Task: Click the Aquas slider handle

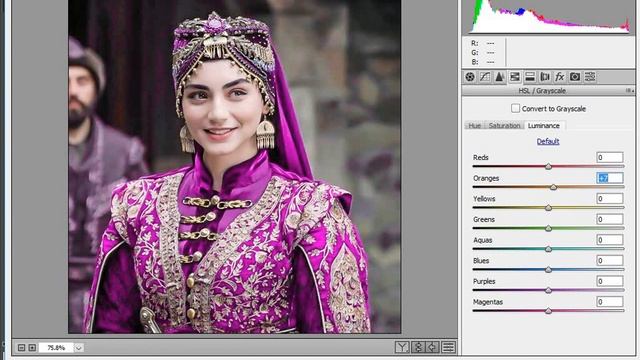Action: click(x=549, y=249)
